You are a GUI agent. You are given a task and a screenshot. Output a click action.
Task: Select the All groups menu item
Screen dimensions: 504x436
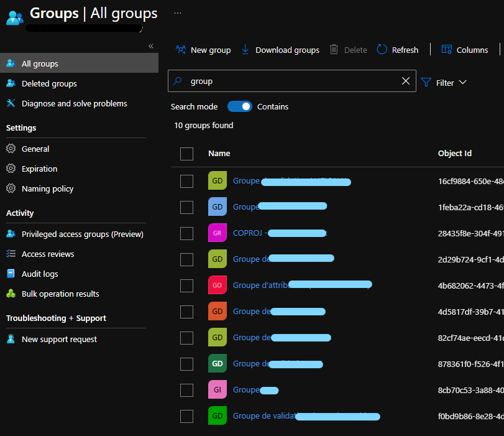tap(79, 63)
